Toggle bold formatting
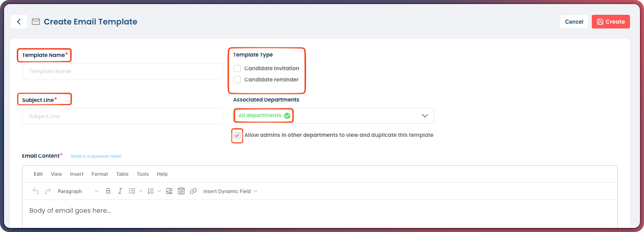Screen dimensions: 644x232 tap(108, 191)
